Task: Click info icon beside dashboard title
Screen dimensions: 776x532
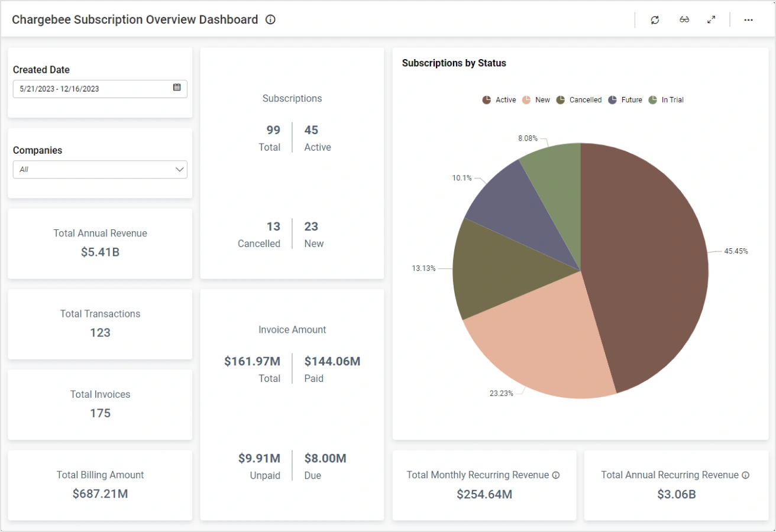Action: pos(270,20)
